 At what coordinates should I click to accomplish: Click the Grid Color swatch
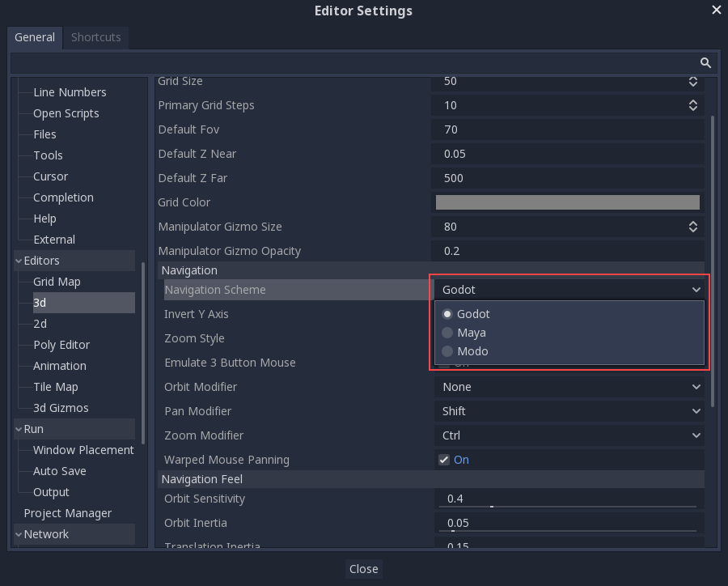click(x=567, y=202)
